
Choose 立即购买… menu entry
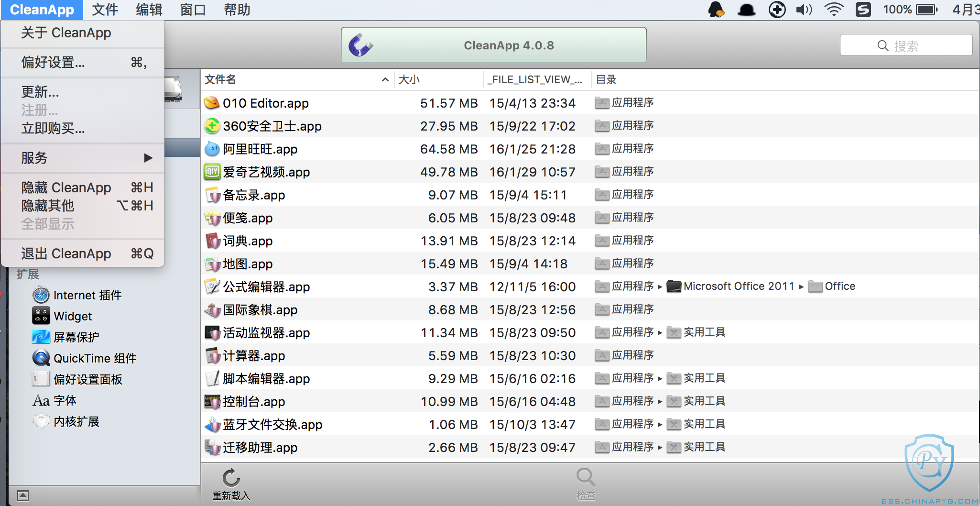pyautogui.click(x=83, y=128)
